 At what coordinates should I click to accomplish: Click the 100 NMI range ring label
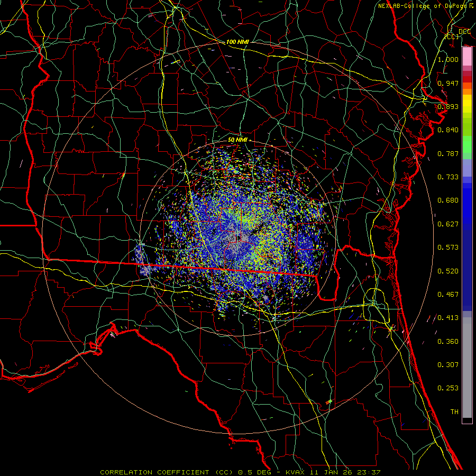(237, 42)
